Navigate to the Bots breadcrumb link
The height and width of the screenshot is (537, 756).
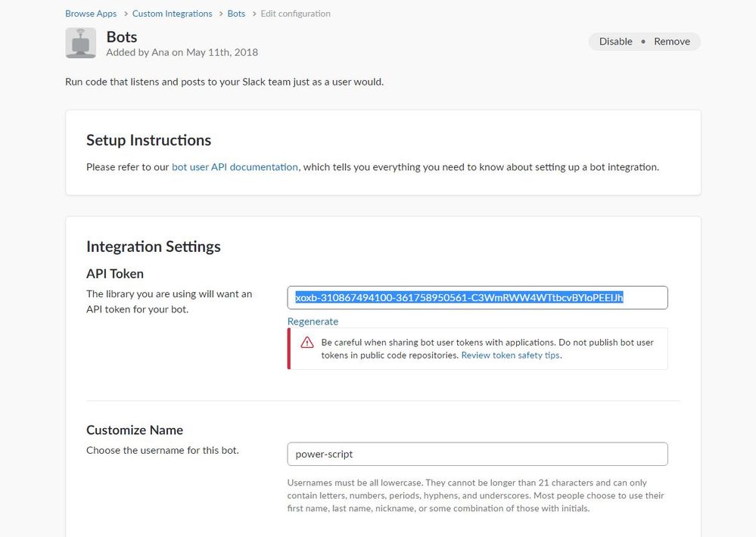[x=236, y=14]
